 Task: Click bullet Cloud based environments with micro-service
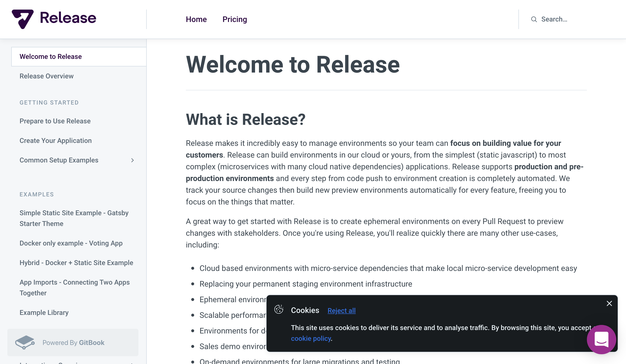[388, 268]
